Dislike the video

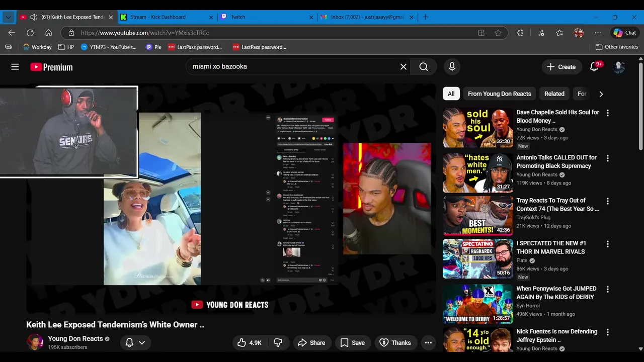(x=278, y=342)
